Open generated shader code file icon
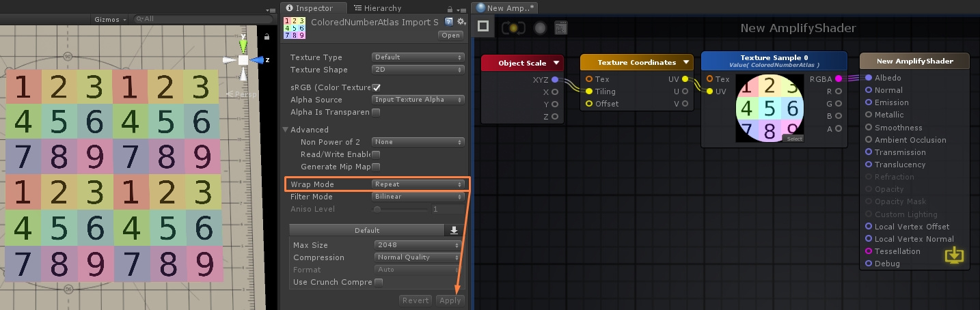Image resolution: width=980 pixels, height=310 pixels. (x=561, y=27)
